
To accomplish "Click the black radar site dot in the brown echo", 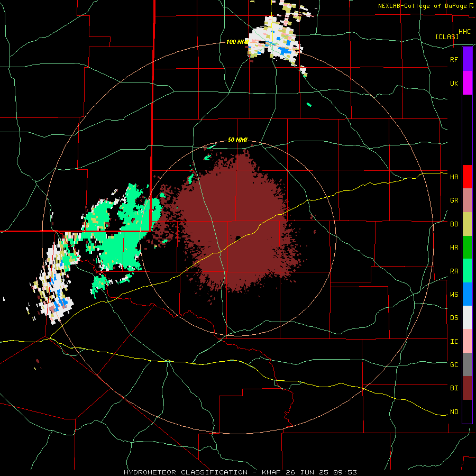I will click(x=239, y=237).
